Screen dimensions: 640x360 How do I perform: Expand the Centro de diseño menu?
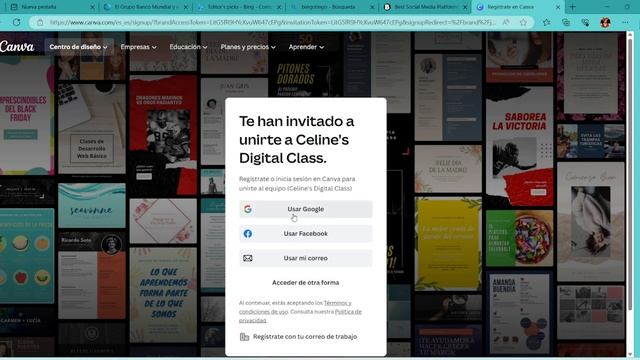78,47
